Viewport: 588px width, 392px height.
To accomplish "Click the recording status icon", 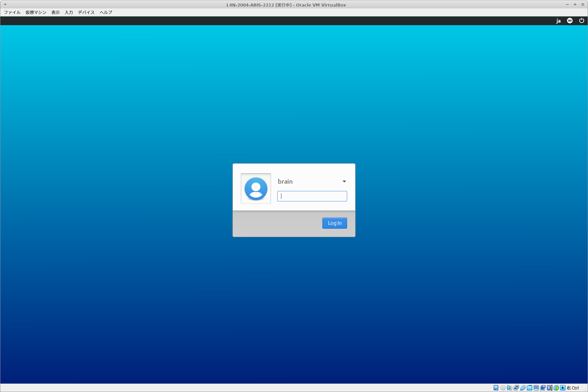I will pos(543,387).
